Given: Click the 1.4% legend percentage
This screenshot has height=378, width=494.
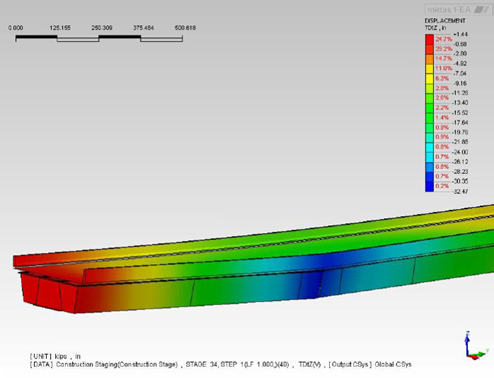Looking at the screenshot, I should point(442,118).
